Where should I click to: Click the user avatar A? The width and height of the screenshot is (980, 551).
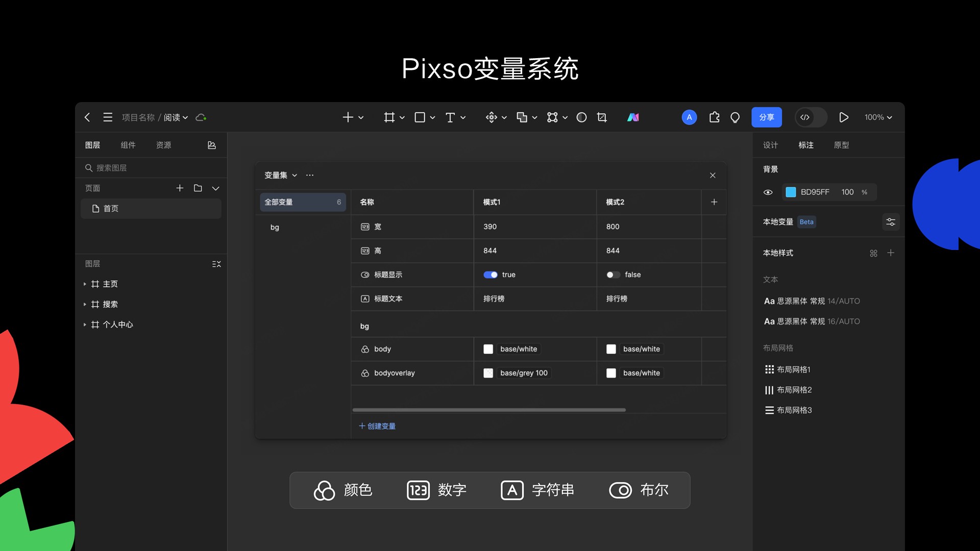[689, 117]
